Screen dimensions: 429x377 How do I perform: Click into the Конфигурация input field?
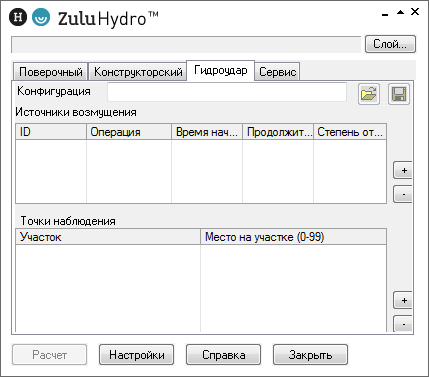[227, 92]
